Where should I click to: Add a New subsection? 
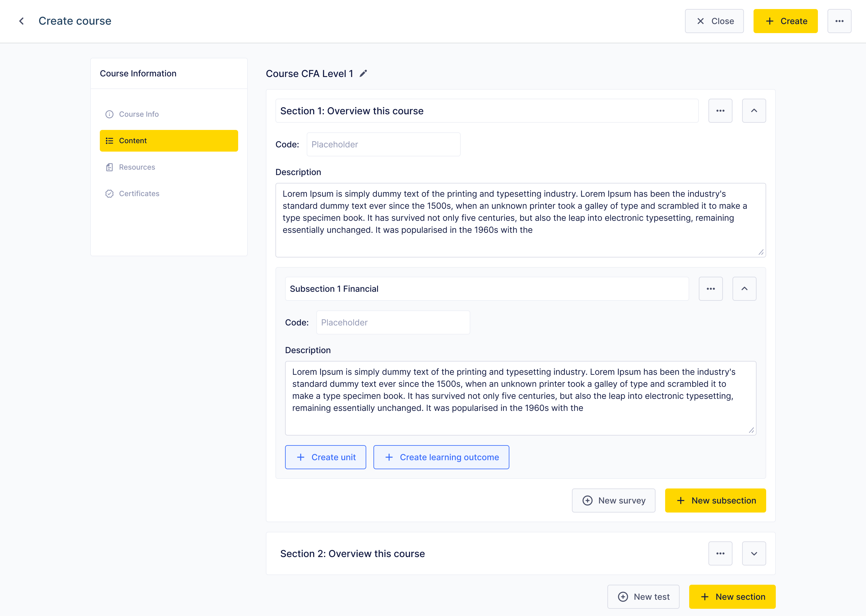[x=715, y=500]
